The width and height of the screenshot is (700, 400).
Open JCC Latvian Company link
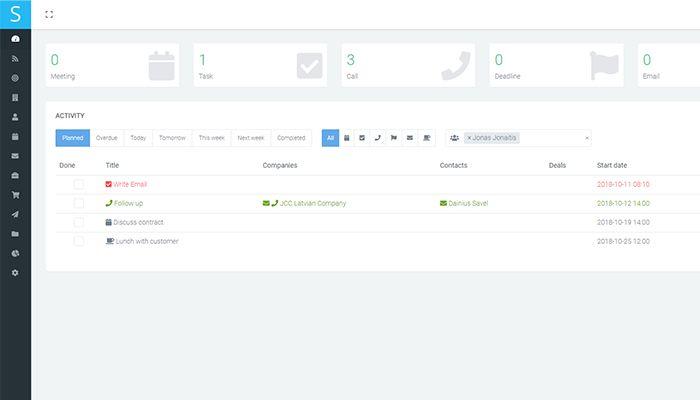click(313, 203)
